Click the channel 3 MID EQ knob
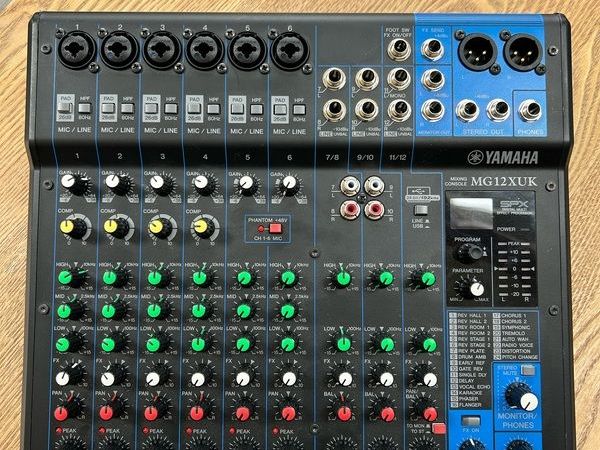The width and height of the screenshot is (600, 450). 158,310
